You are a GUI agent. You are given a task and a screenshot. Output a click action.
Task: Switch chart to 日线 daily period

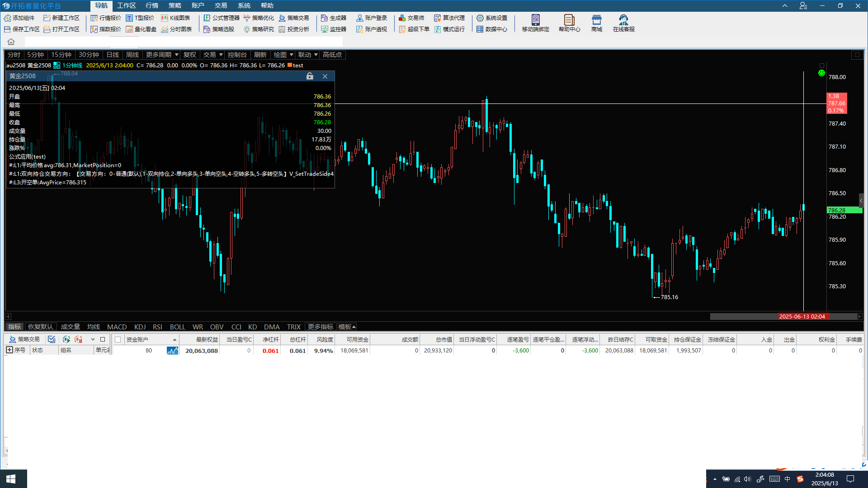pyautogui.click(x=113, y=55)
